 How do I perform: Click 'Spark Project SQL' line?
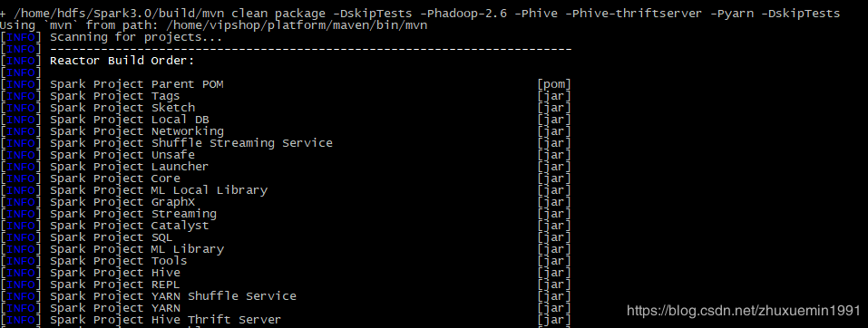click(112, 237)
